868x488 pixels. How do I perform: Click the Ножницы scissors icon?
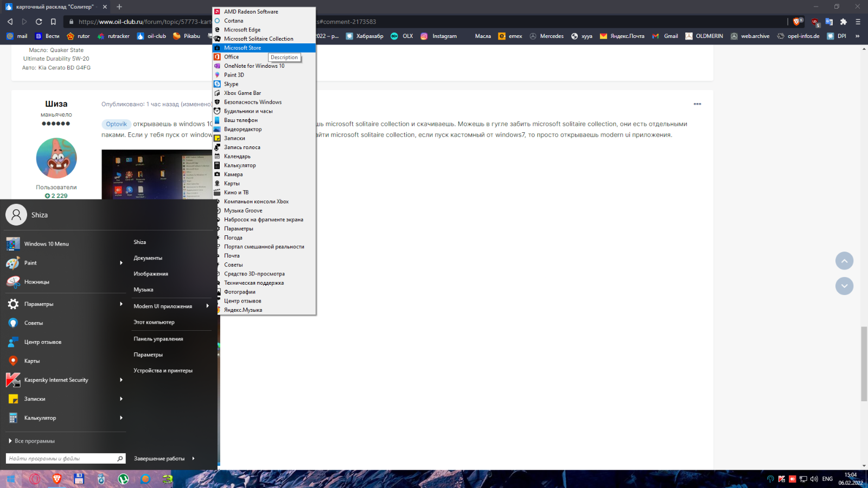pyautogui.click(x=13, y=282)
